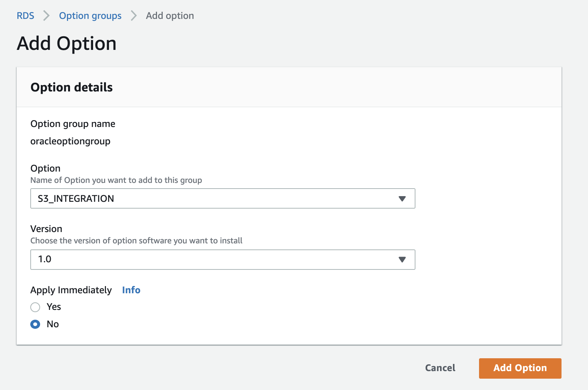Click the Version dropdown arrow icon
Image resolution: width=588 pixels, height=390 pixels.
coord(402,260)
